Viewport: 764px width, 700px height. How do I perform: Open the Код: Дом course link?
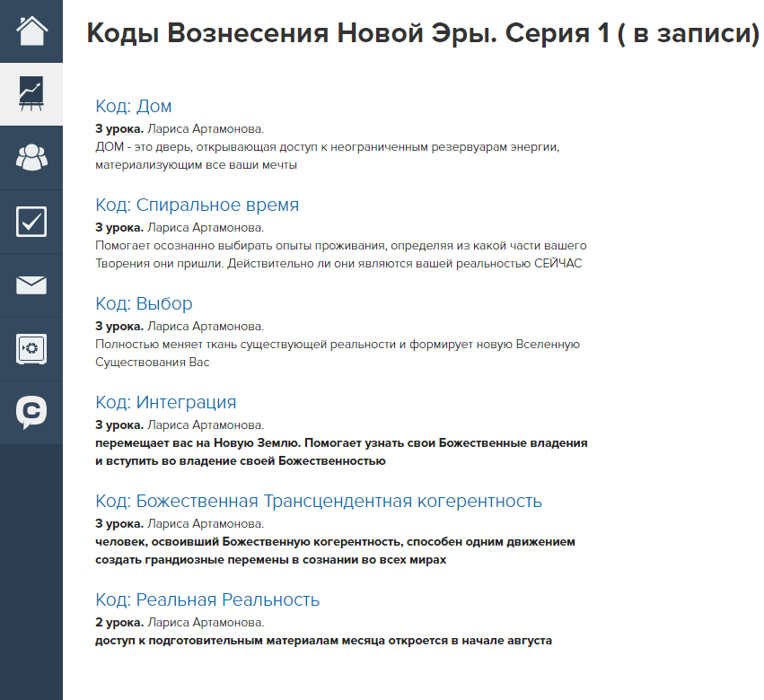[134, 106]
